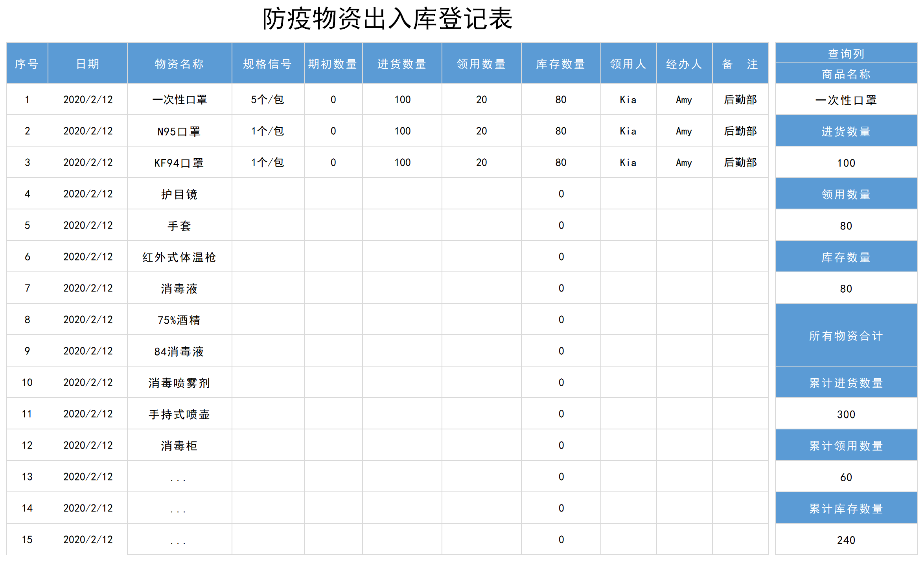The width and height of the screenshot is (924, 561).
Task: Click the 护目镜 item cell
Action: pyautogui.click(x=179, y=194)
